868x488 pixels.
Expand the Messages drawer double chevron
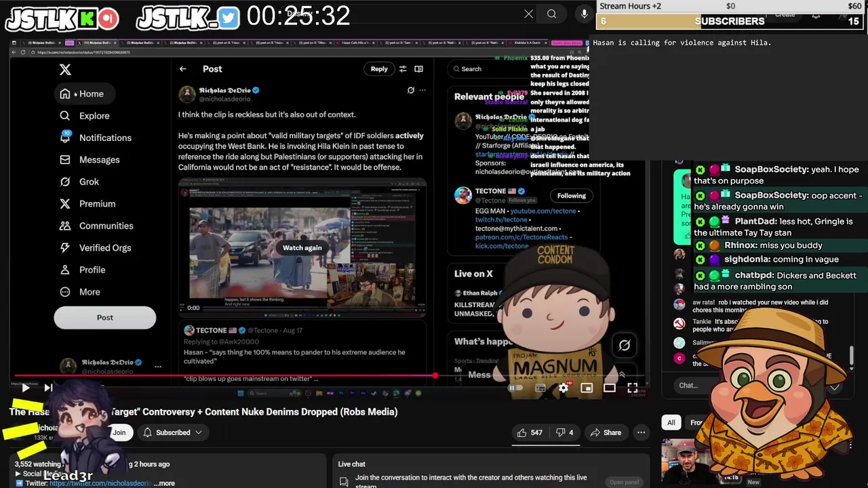coord(622,375)
